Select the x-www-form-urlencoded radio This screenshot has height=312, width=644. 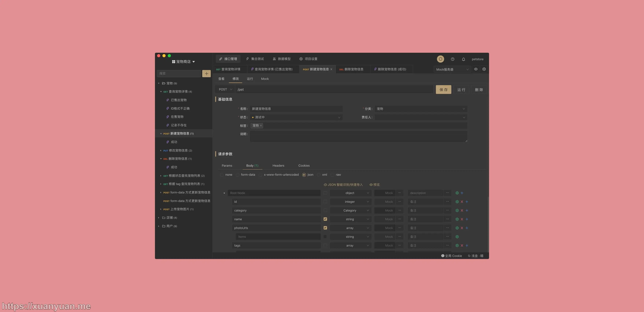click(260, 175)
